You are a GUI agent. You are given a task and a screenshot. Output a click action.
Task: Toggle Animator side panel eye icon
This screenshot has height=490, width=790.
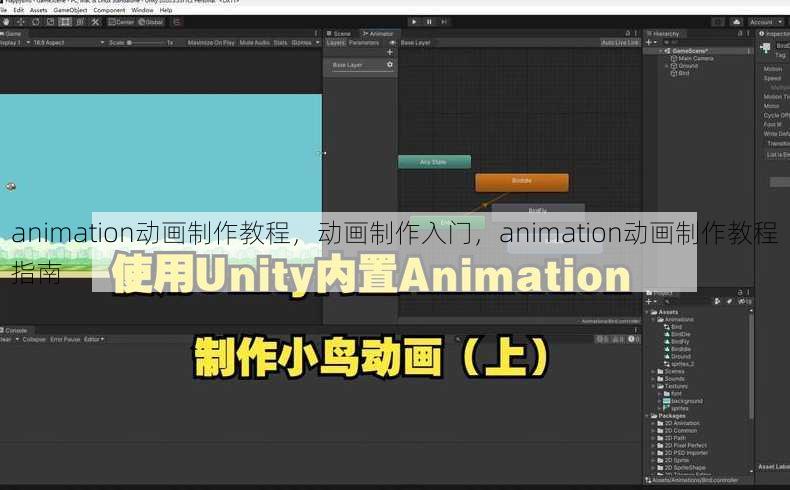[392, 43]
